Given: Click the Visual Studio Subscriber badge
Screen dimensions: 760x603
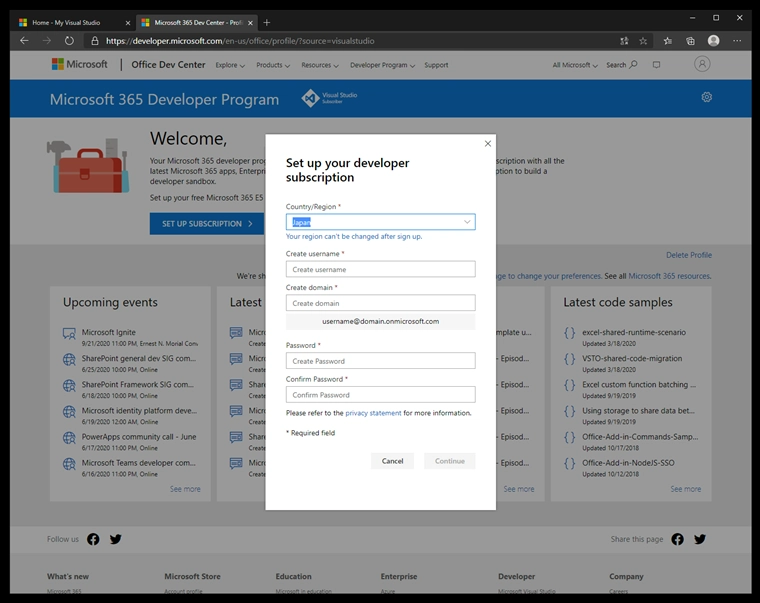Looking at the screenshot, I should (329, 98).
